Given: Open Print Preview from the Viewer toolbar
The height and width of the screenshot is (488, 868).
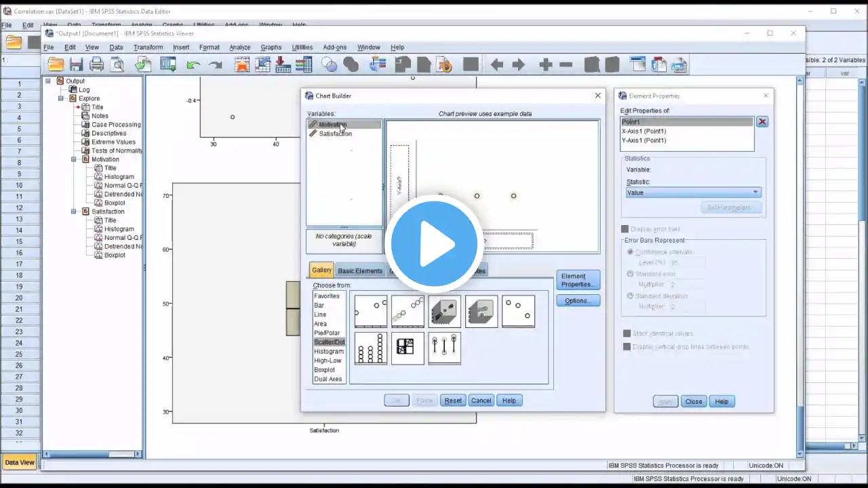Looking at the screenshot, I should pyautogui.click(x=118, y=64).
